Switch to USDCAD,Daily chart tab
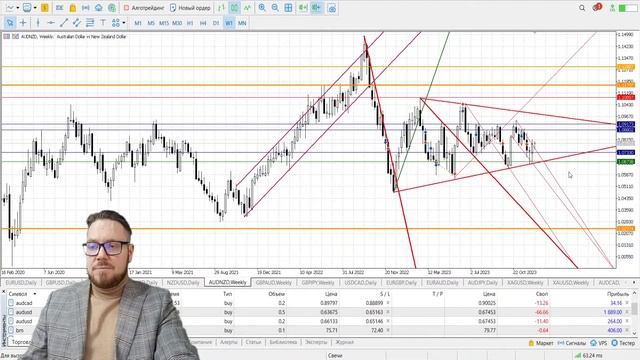Image resolution: width=640 pixels, height=360 pixels. point(360,282)
